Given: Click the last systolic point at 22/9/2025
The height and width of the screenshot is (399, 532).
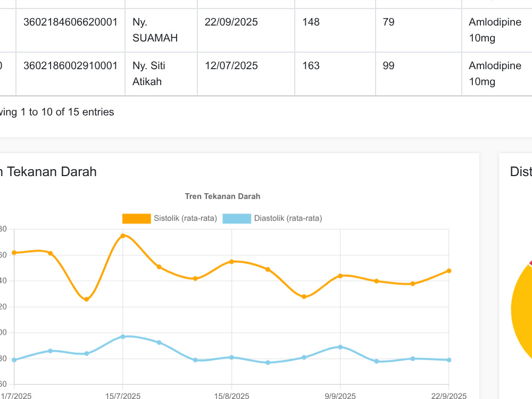Looking at the screenshot, I should pyautogui.click(x=449, y=271).
